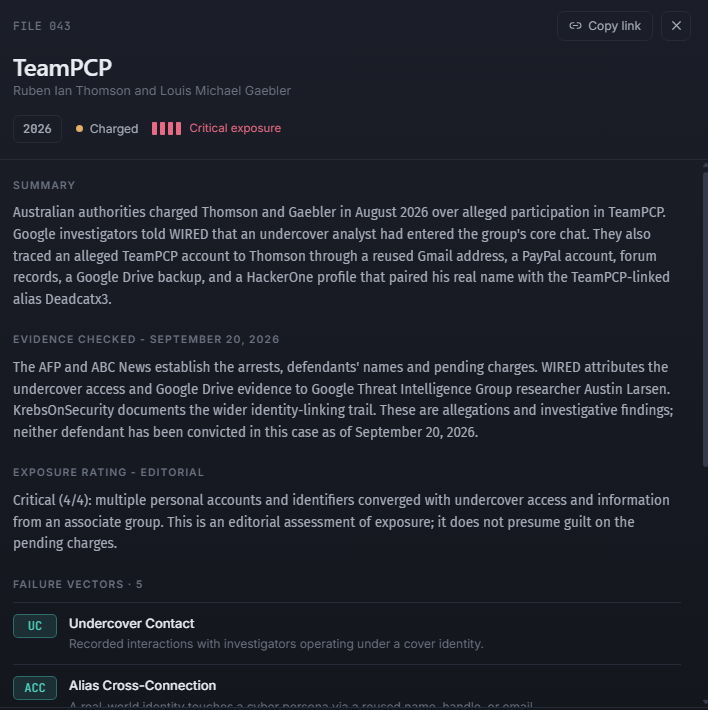Open the Alias Cross-Connection failure vector
Screen dimensions: 708x710
pyautogui.click(x=347, y=687)
